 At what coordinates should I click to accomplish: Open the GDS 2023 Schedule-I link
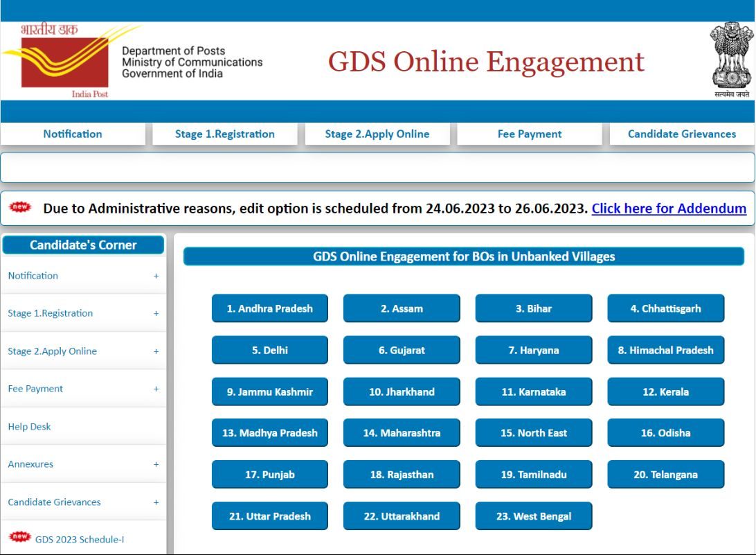(x=80, y=540)
